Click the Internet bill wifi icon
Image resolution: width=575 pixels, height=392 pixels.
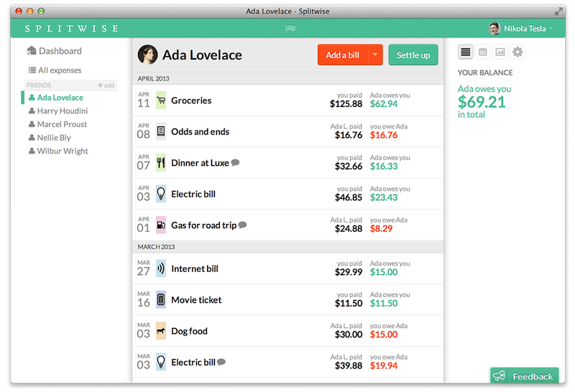[160, 269]
